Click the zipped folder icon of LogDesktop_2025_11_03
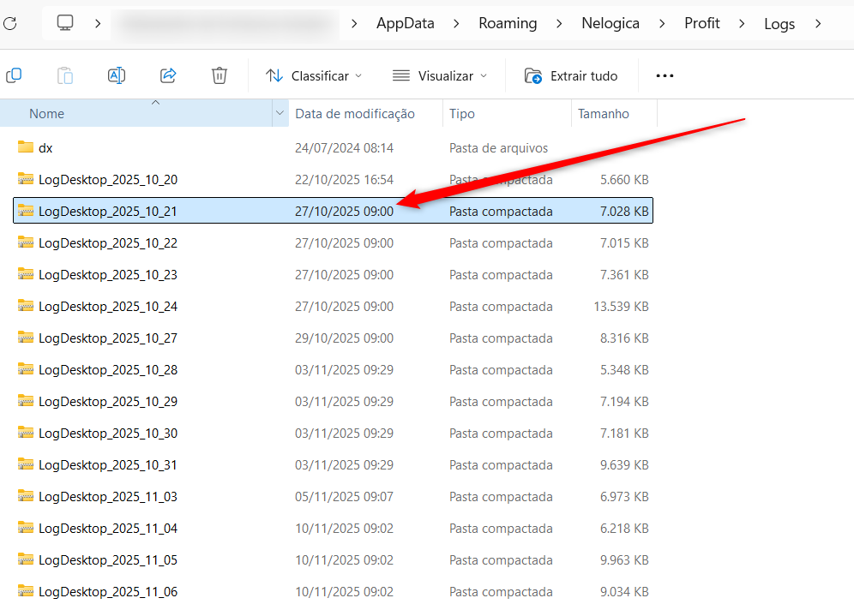854x616 pixels. (x=25, y=497)
